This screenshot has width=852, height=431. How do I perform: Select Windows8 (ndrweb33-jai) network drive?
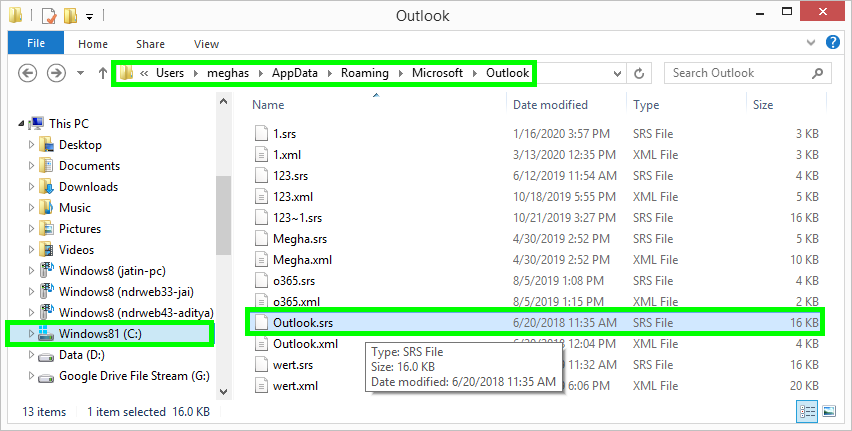126,292
